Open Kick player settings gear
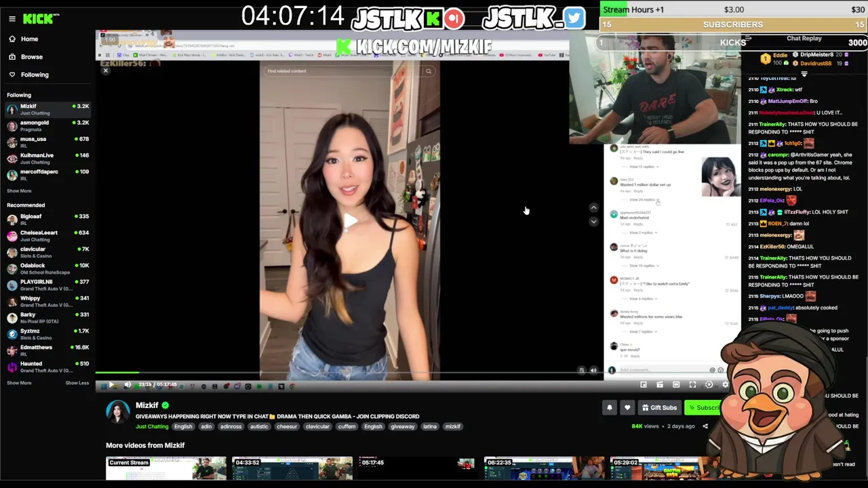The width and height of the screenshot is (868, 488). coord(725,385)
